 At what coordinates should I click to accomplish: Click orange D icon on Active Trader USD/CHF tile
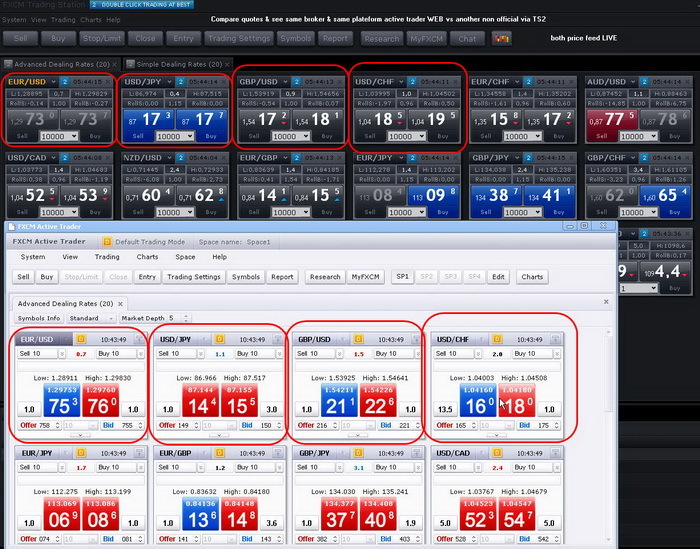pos(497,339)
